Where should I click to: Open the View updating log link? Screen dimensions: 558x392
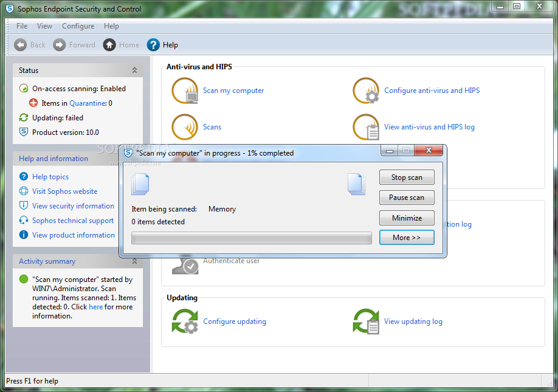click(x=413, y=322)
